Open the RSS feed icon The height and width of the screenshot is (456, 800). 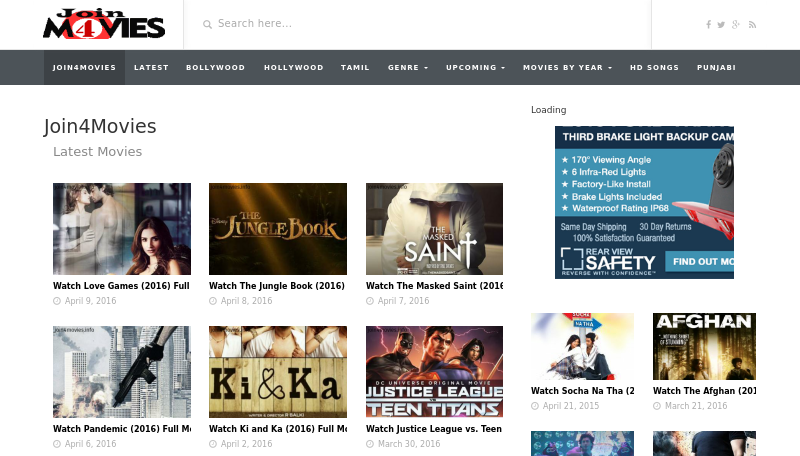click(752, 24)
